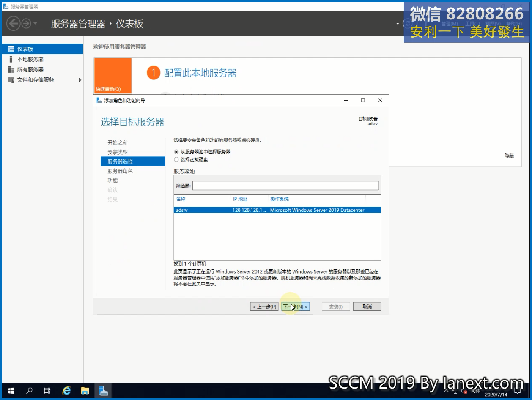This screenshot has height=400, width=532.
Task: Click the 添加角色和功能向导 title bar icon
Action: (99, 100)
